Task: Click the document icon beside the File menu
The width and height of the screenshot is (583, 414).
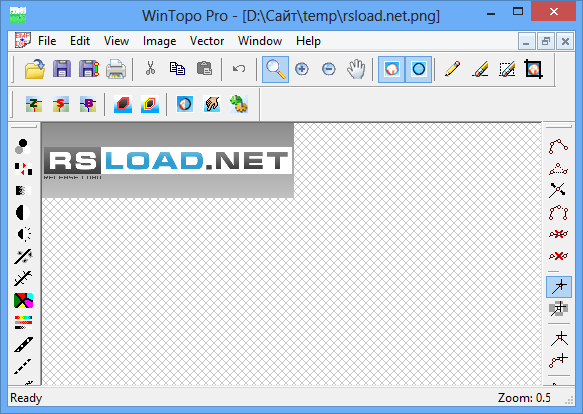Action: (22, 40)
